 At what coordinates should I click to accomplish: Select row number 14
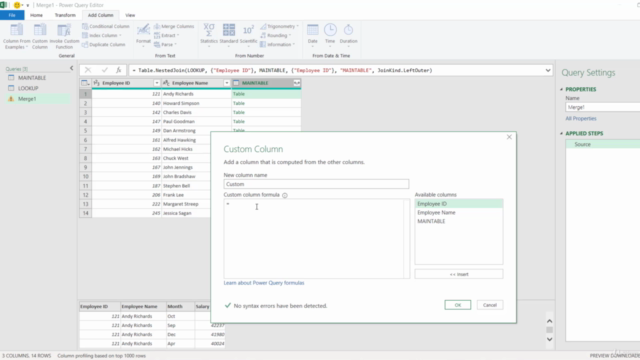click(x=85, y=213)
